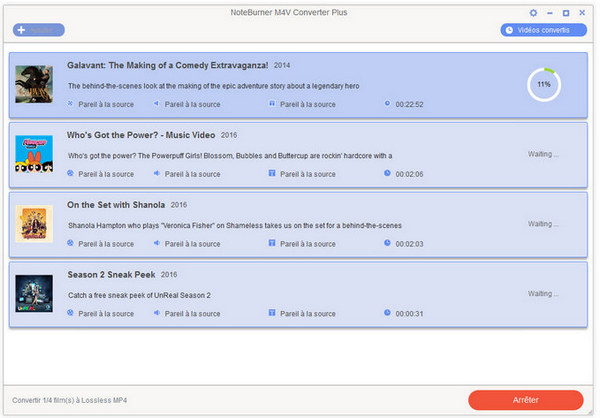
Task: Click the Catch a free sneak peek description
Action: (139, 296)
